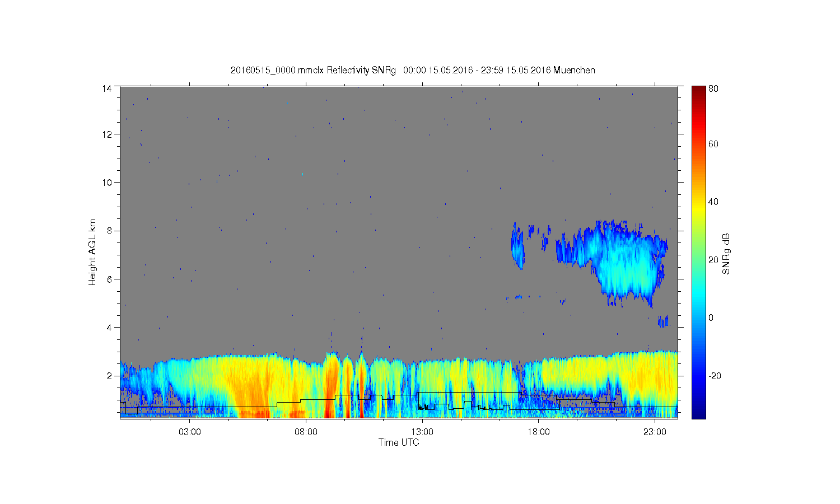Click the height tick label 10
This screenshot has width=840, height=504.
(106, 183)
